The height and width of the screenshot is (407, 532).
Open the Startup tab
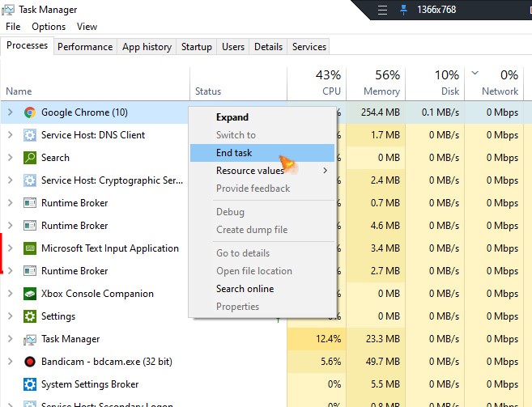pos(197,47)
